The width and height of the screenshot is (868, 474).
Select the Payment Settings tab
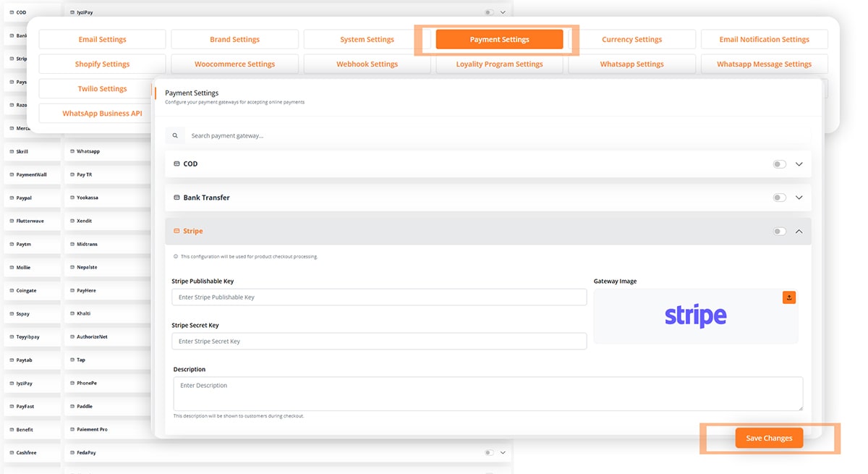click(x=499, y=39)
